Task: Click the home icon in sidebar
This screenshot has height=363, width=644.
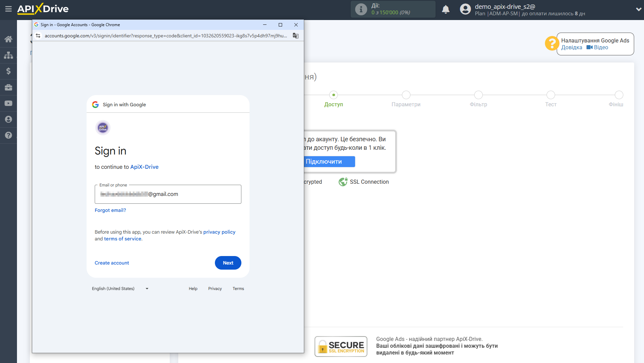Action: point(8,39)
